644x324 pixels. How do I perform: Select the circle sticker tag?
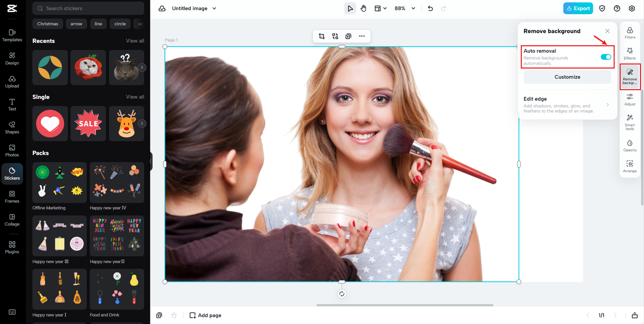(120, 24)
